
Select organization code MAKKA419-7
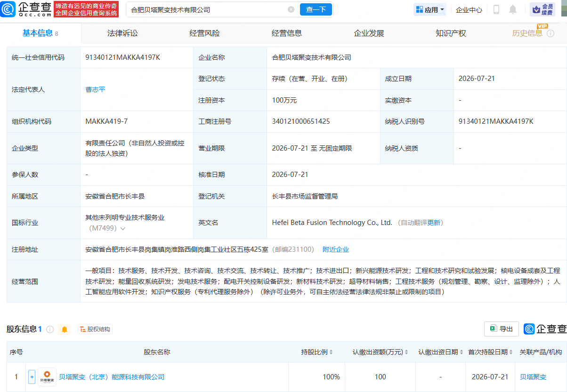pyautogui.click(x=106, y=121)
